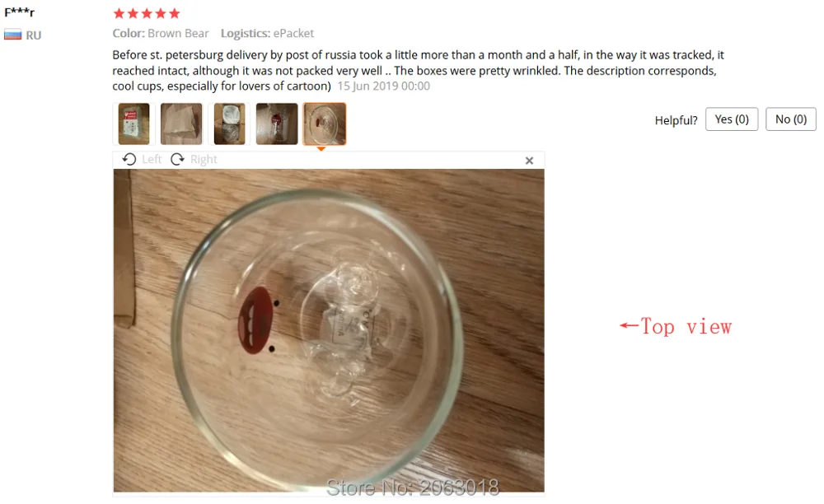The width and height of the screenshot is (824, 504).
Task: Click the RU country code
Action: tap(34, 35)
